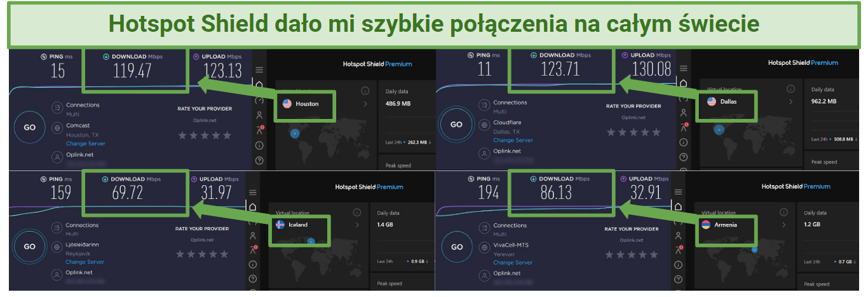Expand the location list chevron next to Iceland
This screenshot has width=868, height=297.
pos(358,224)
